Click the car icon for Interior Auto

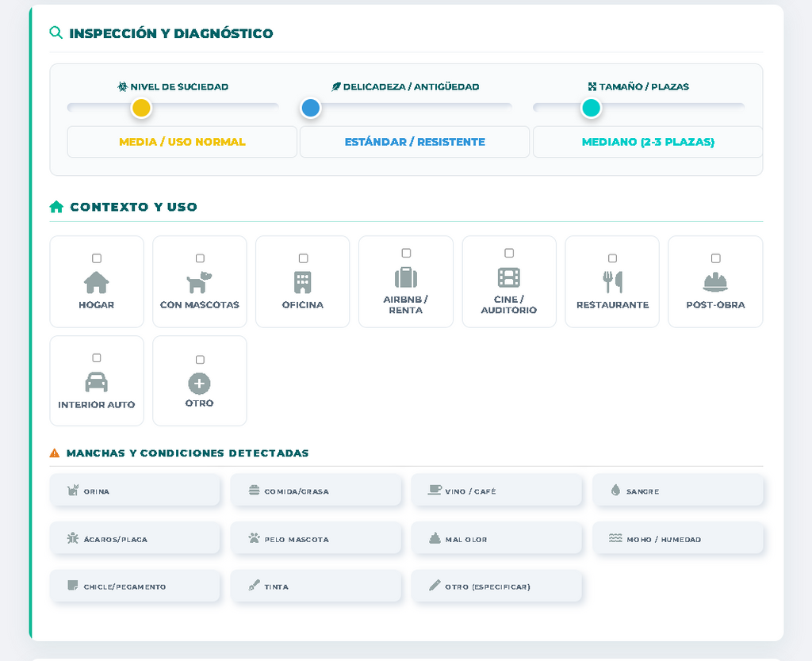pyautogui.click(x=97, y=382)
